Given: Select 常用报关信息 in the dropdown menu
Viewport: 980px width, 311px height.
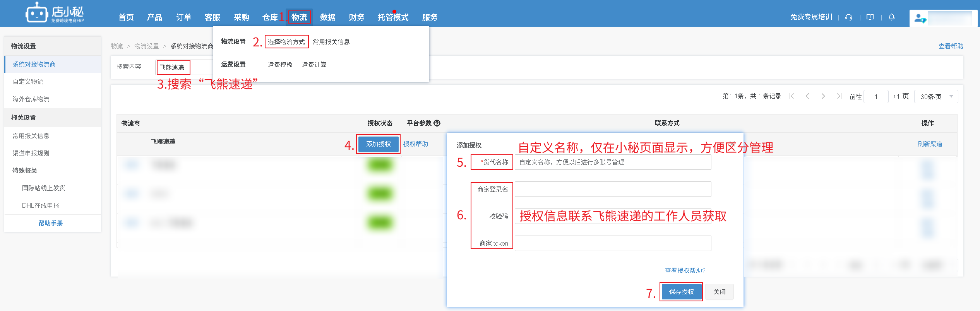Looking at the screenshot, I should point(331,42).
